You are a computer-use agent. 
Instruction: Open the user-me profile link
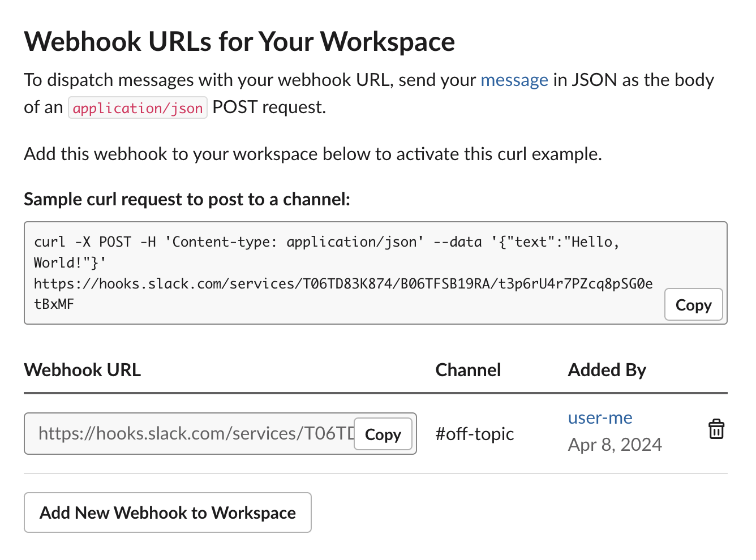click(x=600, y=418)
